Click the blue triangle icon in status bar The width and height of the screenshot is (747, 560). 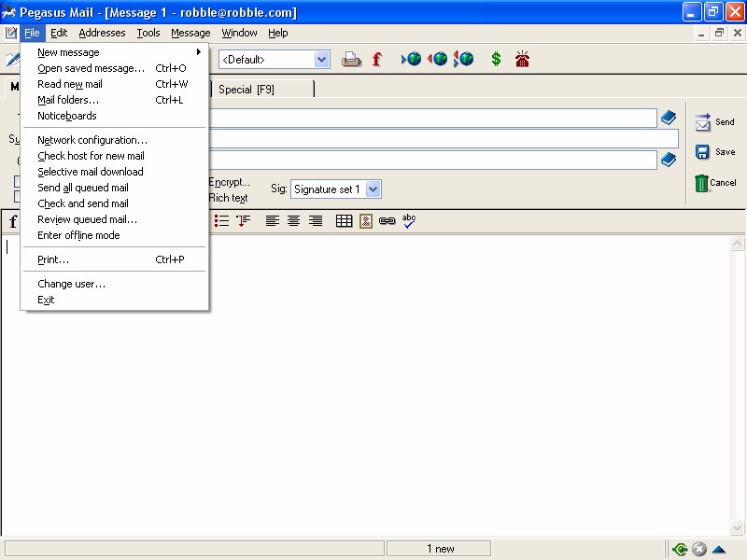719,550
